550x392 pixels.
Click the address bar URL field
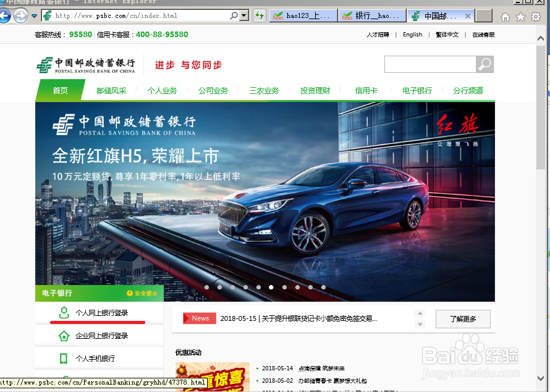140,15
